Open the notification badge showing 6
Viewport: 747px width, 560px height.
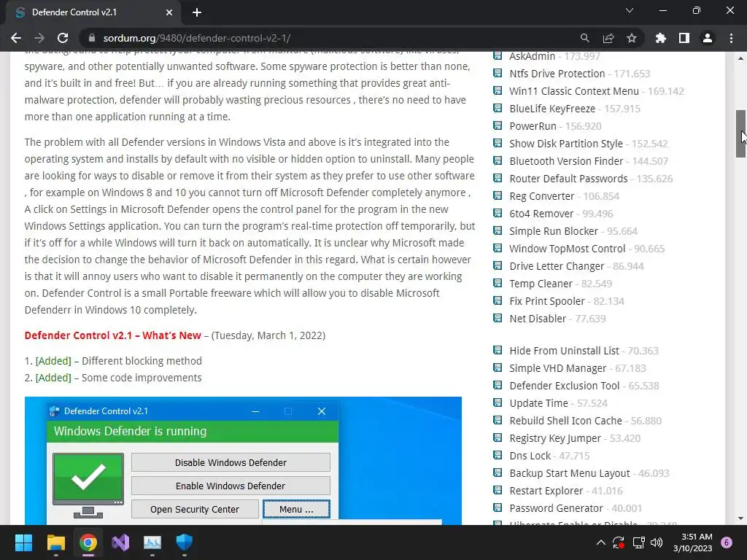coord(727,542)
